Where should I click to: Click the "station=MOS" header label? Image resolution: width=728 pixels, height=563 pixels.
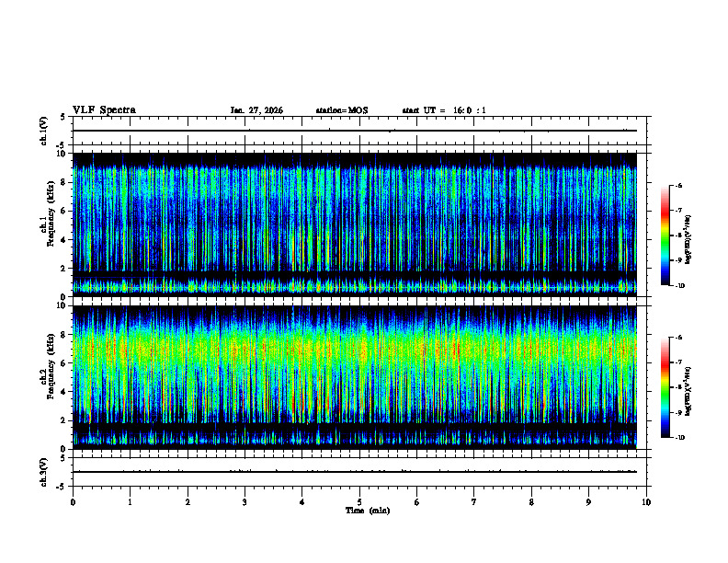point(342,110)
